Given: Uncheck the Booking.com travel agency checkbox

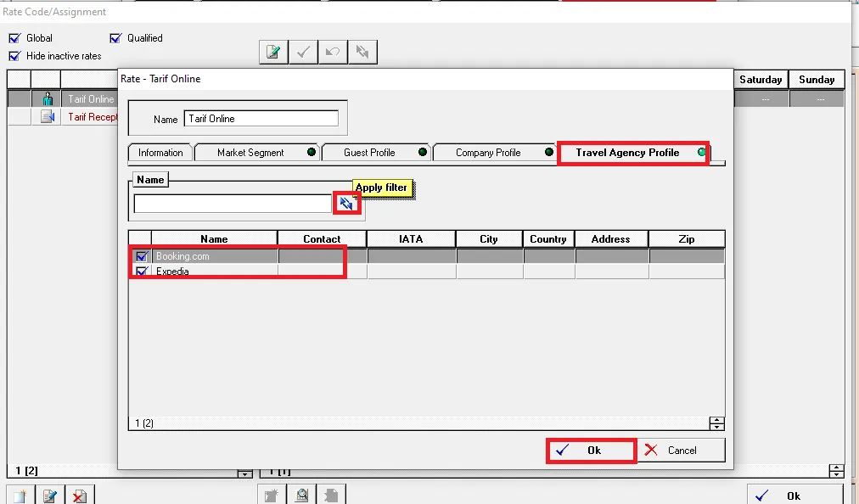Looking at the screenshot, I should (x=142, y=256).
